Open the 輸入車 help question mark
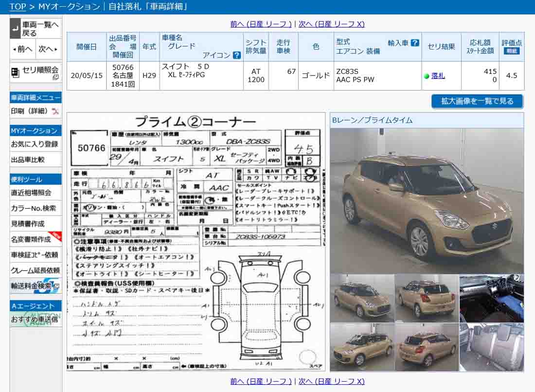The height and width of the screenshot is (392, 535). click(x=414, y=43)
